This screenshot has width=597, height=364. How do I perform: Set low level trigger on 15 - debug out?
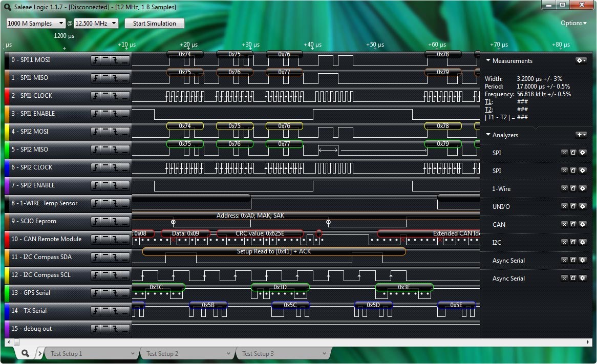124,329
